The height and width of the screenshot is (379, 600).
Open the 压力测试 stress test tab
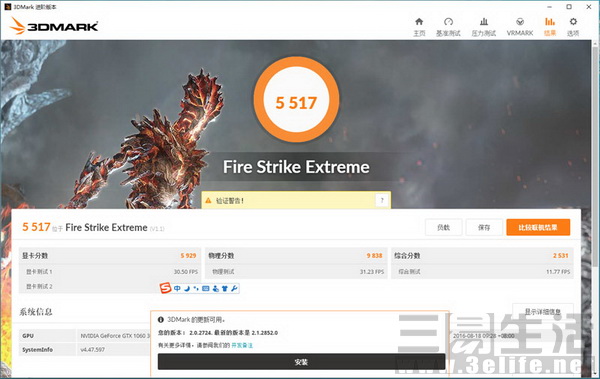click(x=484, y=27)
